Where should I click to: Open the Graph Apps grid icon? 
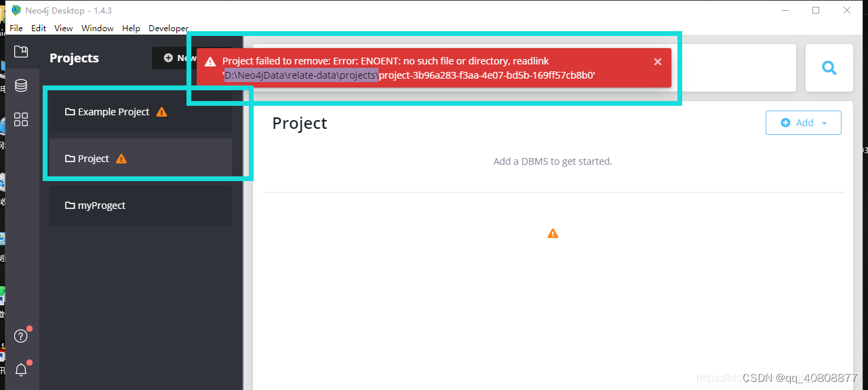point(21,119)
